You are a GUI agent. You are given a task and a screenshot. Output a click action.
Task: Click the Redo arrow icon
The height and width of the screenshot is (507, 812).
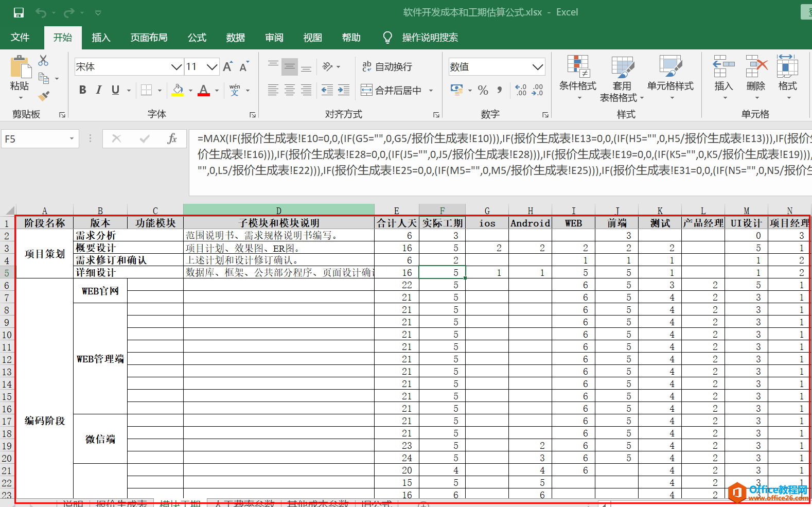pyautogui.click(x=69, y=12)
